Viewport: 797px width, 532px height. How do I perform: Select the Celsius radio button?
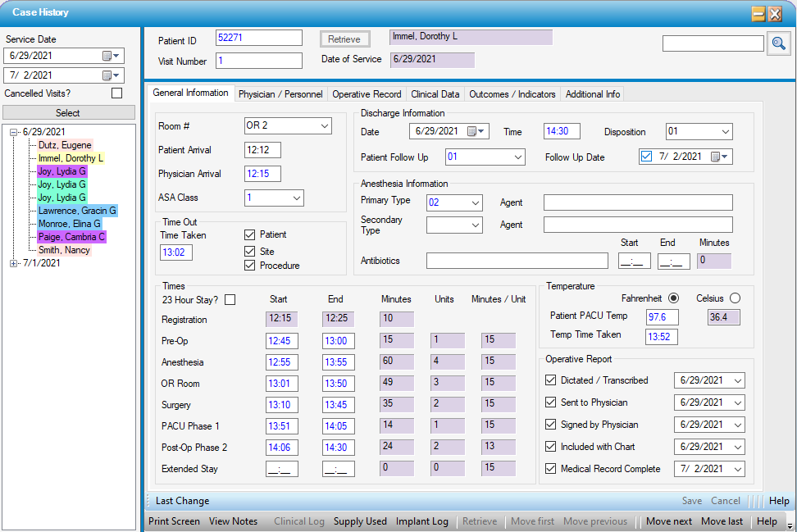point(734,298)
